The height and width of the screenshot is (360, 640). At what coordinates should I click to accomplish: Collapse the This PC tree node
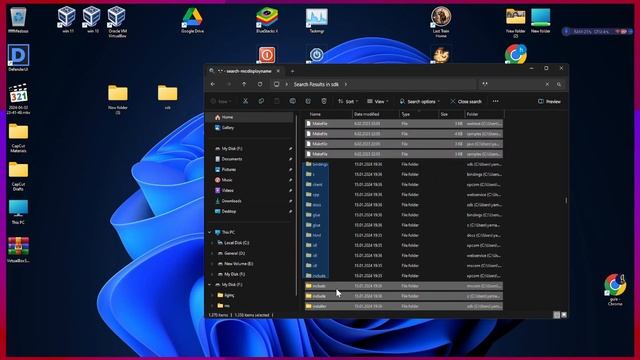pyautogui.click(x=210, y=232)
